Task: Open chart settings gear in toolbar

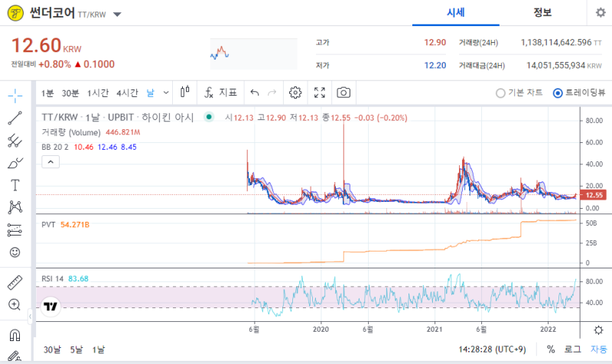Action: pos(295,93)
